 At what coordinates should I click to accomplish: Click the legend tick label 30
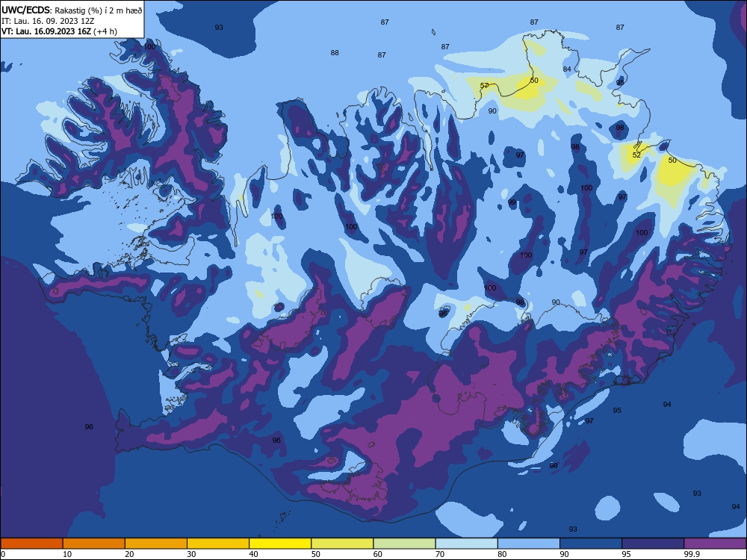191,554
